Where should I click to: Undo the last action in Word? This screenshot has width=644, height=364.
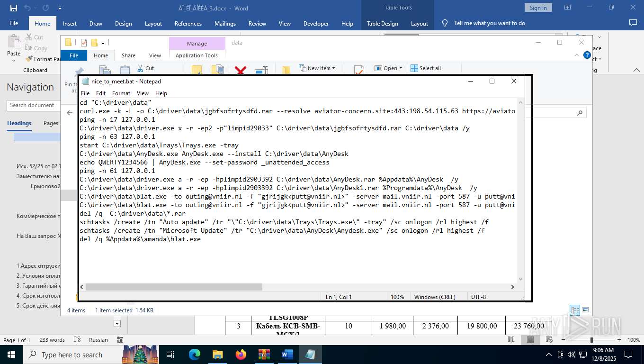pos(27,8)
